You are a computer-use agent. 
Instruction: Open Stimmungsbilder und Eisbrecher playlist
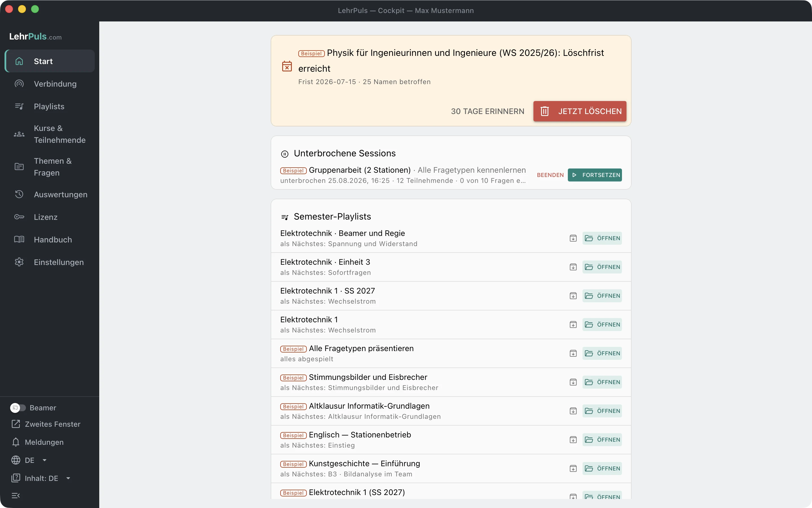point(602,382)
